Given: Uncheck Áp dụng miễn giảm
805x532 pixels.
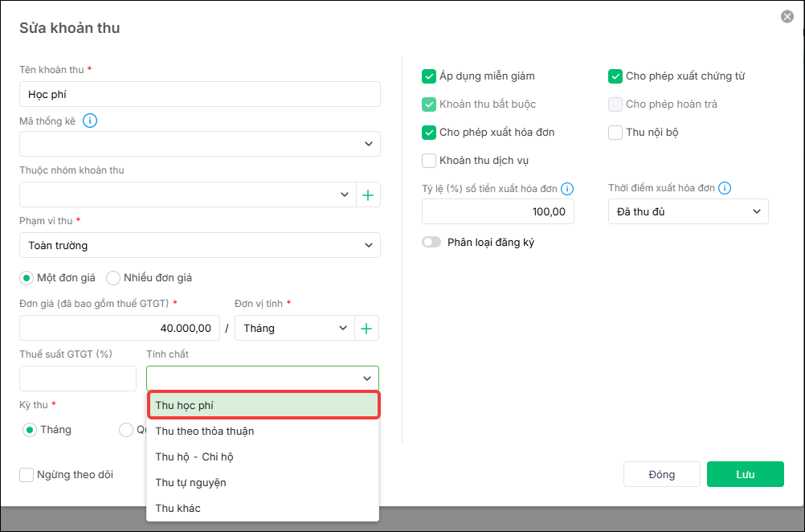Looking at the screenshot, I should (429, 76).
